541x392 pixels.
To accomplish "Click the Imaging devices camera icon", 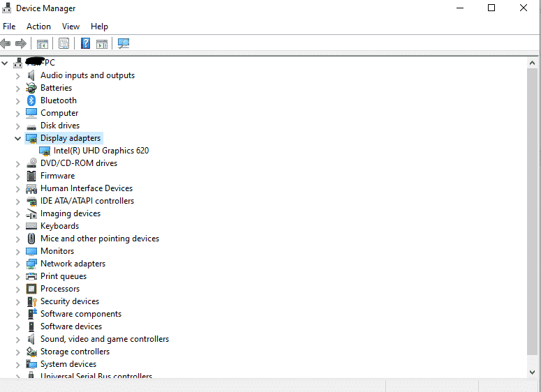I will [x=31, y=213].
